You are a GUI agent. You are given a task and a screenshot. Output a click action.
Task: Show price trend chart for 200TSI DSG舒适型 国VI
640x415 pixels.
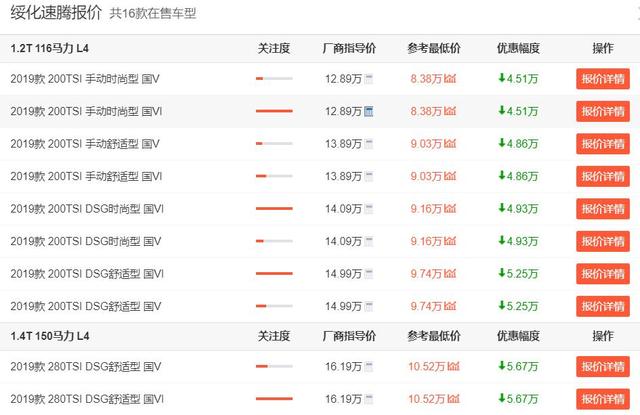(x=450, y=273)
